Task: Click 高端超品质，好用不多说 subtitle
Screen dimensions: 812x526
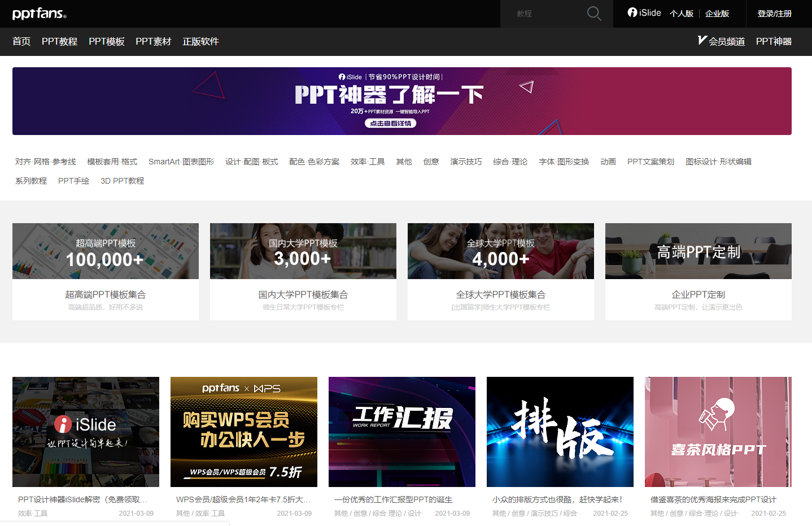Action: (x=106, y=307)
